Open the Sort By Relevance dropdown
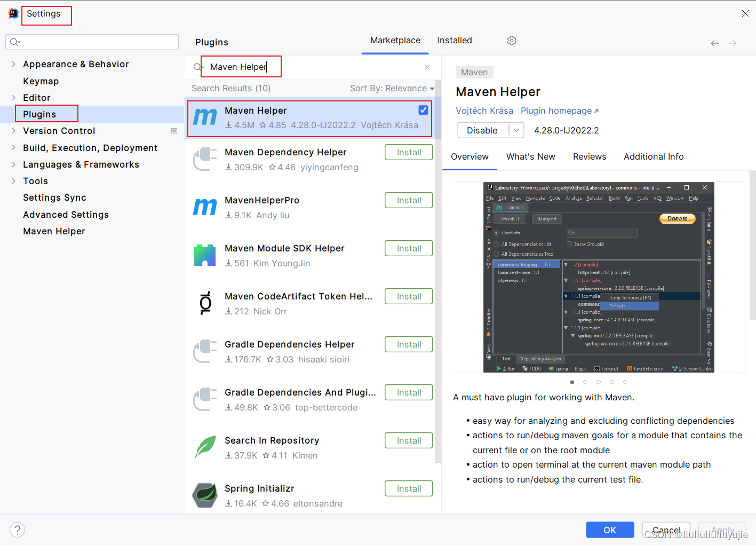756x545 pixels. click(392, 89)
